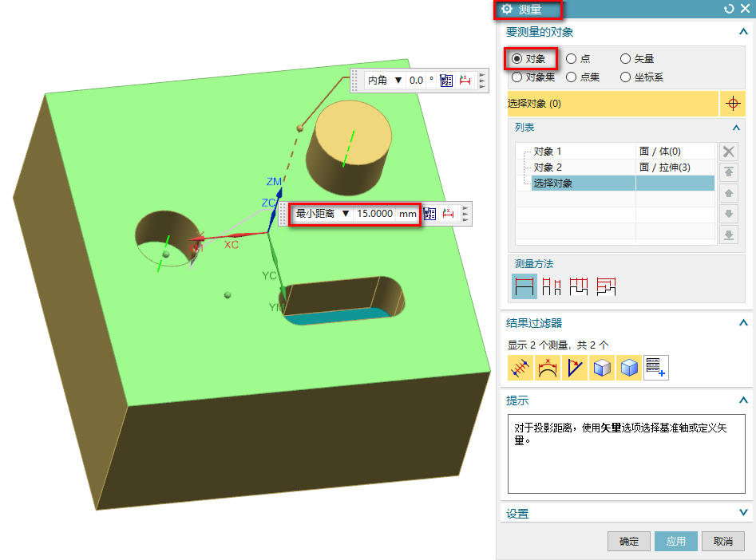This screenshot has width=756, height=560.
Task: Expand the 设置 section
Action: tap(743, 513)
